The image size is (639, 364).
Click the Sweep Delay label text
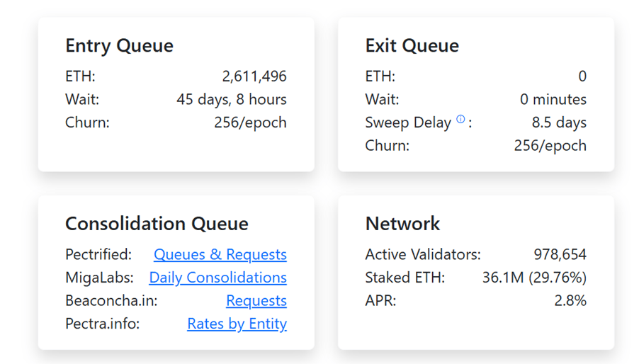click(408, 123)
